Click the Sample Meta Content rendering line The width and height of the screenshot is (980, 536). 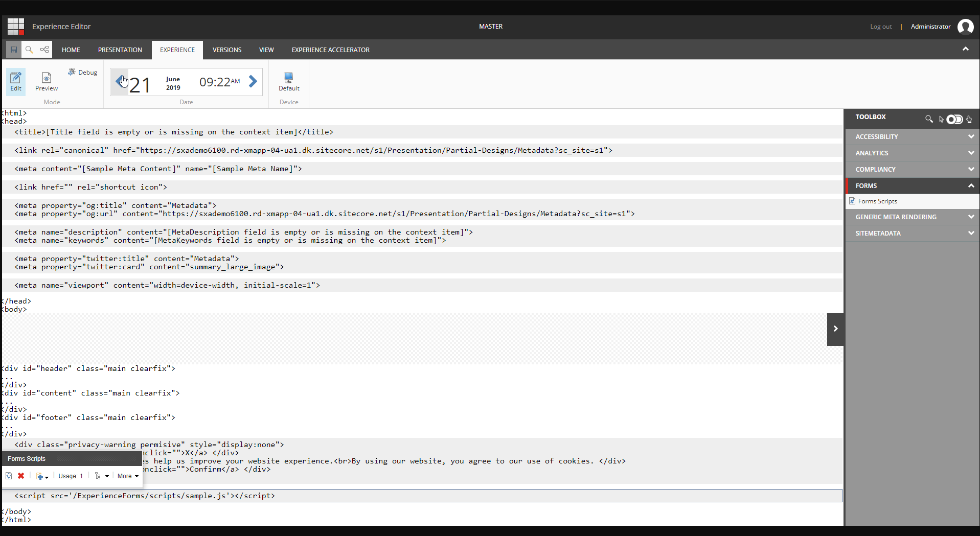coord(422,169)
